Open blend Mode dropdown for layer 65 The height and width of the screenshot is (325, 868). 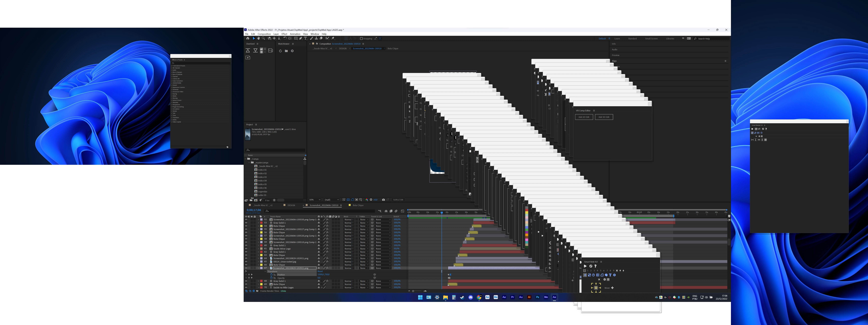[349, 262]
